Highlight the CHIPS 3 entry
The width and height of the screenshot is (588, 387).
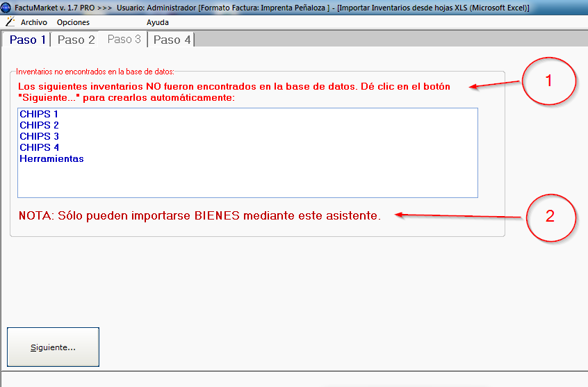click(39, 136)
